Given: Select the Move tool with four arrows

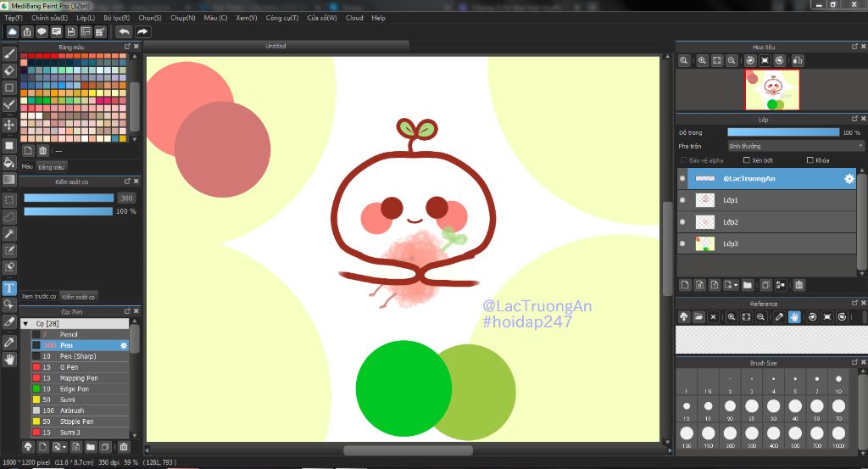Looking at the screenshot, I should [x=8, y=125].
